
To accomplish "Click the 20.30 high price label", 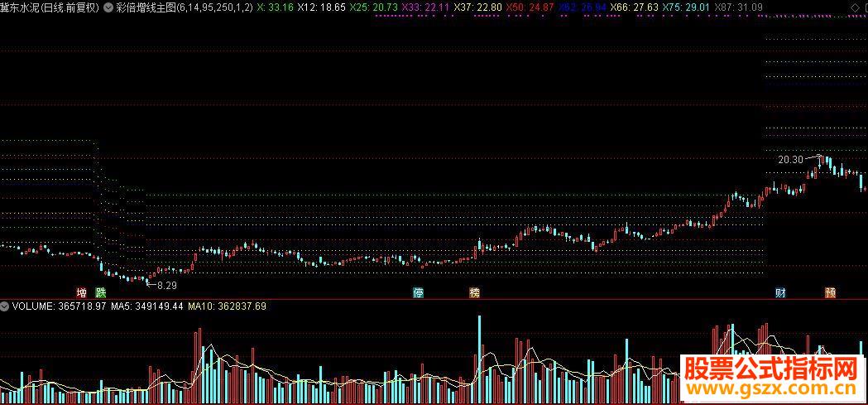I will pos(790,160).
